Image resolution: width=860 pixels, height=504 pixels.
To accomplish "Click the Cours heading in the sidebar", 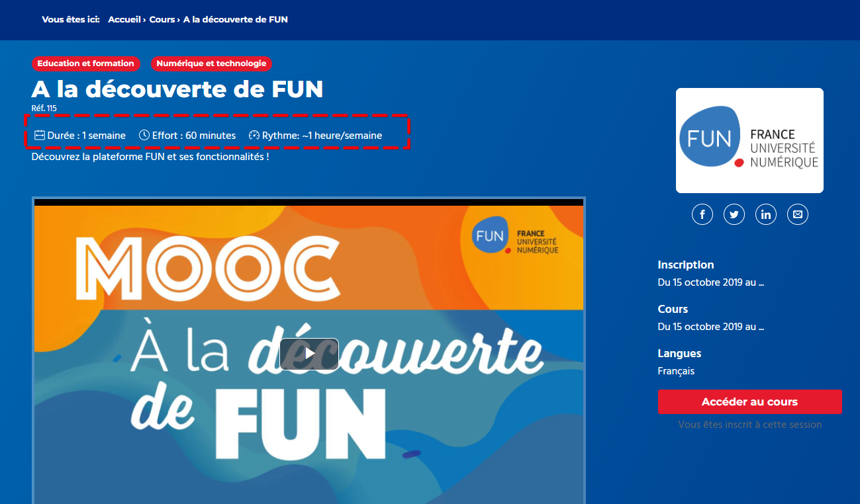I will pyautogui.click(x=673, y=309).
